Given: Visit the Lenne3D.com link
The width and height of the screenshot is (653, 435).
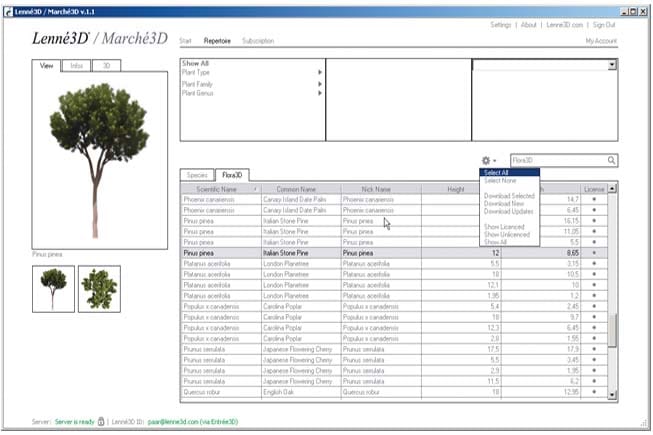Looking at the screenshot, I should pos(564,25).
